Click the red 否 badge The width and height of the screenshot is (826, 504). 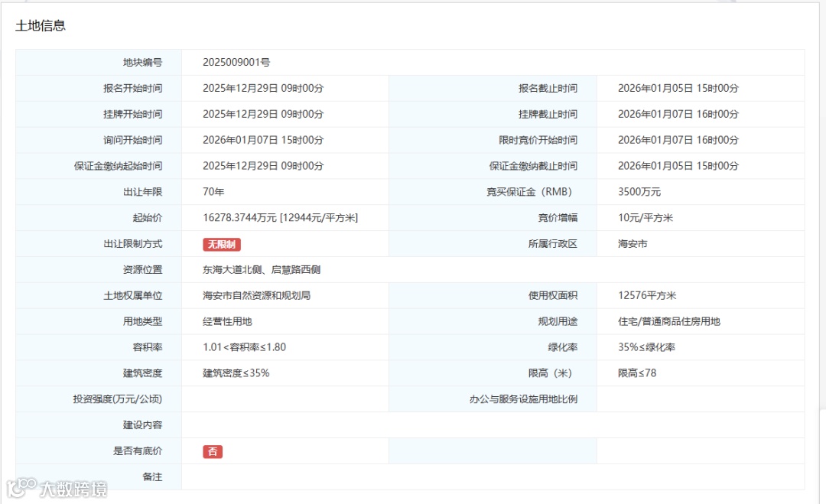pyautogui.click(x=213, y=451)
